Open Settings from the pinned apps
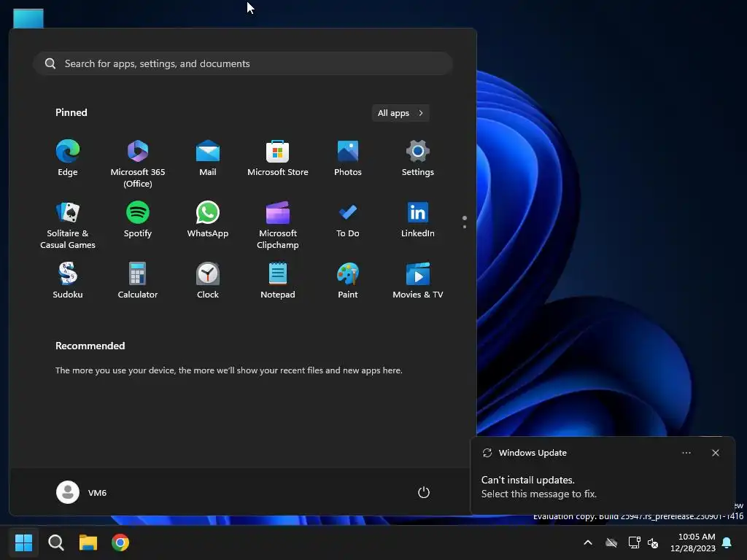This screenshot has width=747, height=560. pos(418,157)
